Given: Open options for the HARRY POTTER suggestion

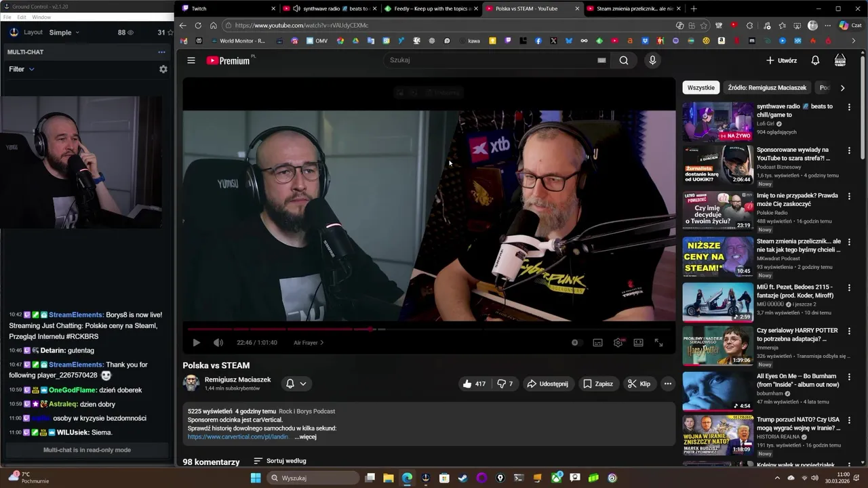Looking at the screenshot, I should [x=849, y=331].
